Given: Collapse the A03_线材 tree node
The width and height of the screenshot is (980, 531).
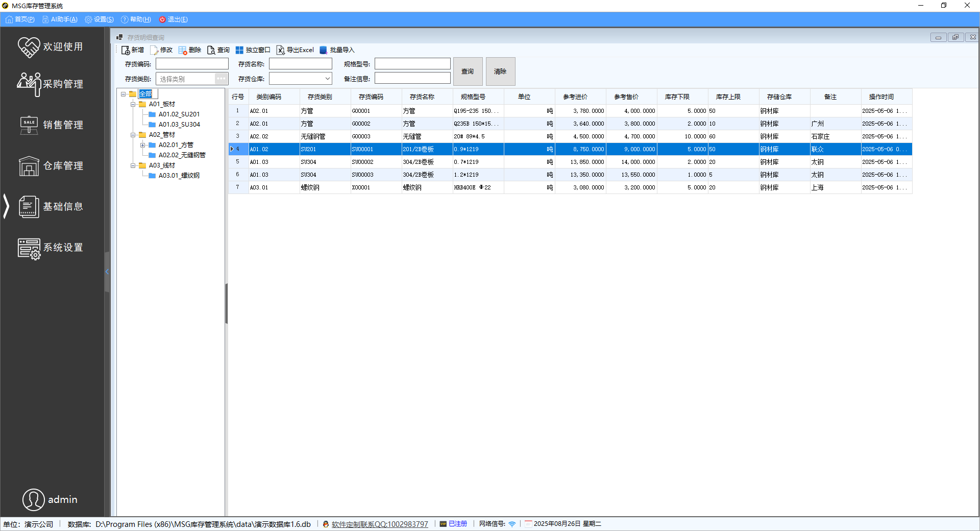Looking at the screenshot, I should pyautogui.click(x=133, y=165).
